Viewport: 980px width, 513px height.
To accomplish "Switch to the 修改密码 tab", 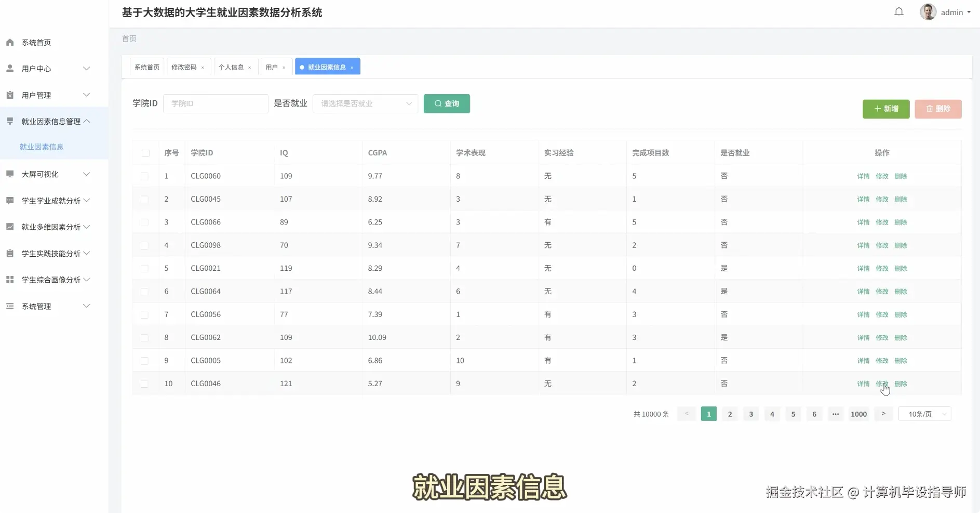I will (x=184, y=67).
